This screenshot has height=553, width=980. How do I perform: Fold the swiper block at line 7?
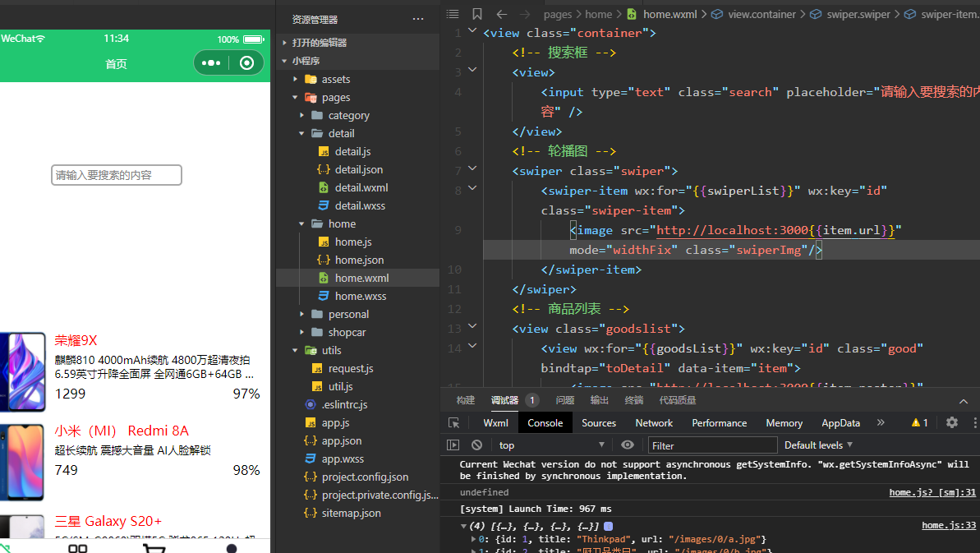click(472, 168)
